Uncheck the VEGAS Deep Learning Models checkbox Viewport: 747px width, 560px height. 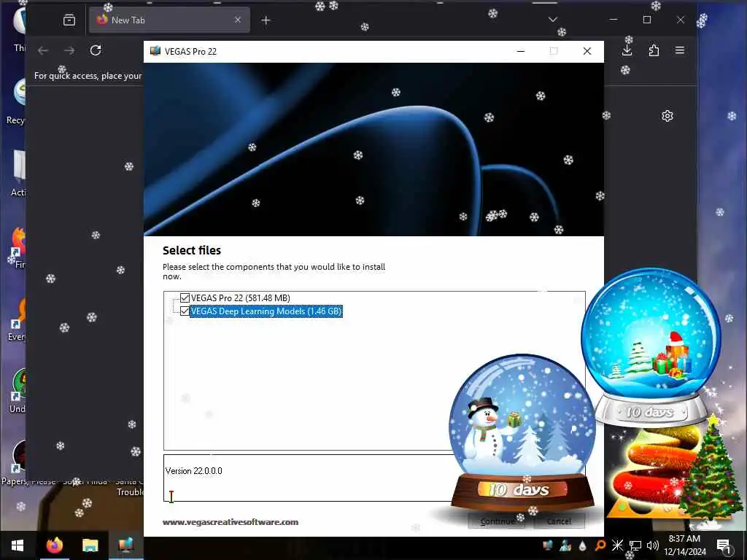(185, 311)
